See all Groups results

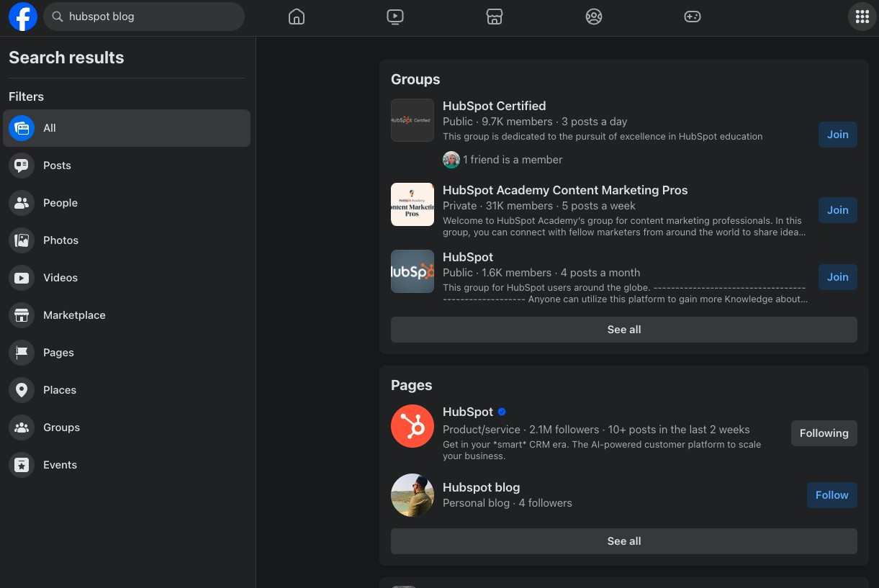click(x=624, y=330)
